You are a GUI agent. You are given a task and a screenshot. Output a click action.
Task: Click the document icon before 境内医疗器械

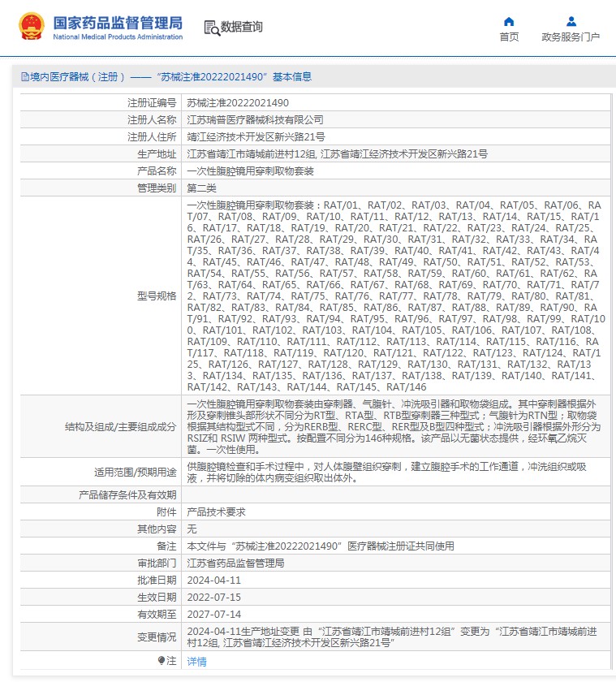[25, 77]
